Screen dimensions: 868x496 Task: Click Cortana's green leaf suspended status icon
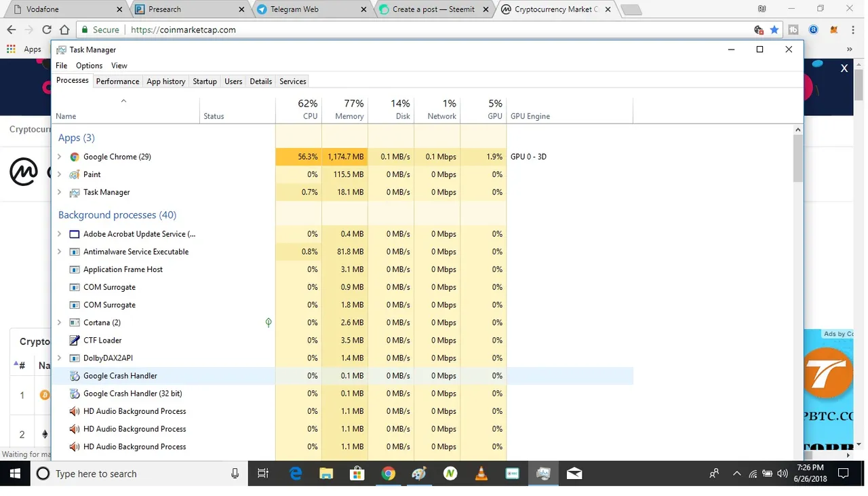pyautogui.click(x=269, y=322)
